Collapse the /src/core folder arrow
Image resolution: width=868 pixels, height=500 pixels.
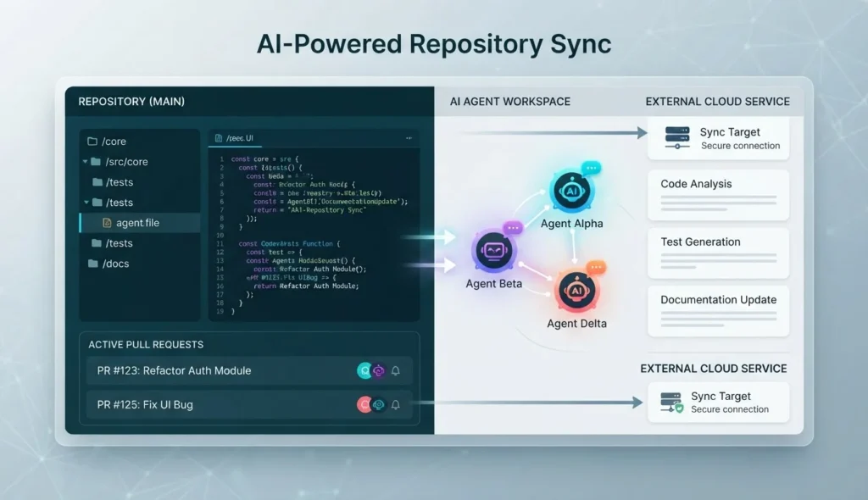pyautogui.click(x=86, y=162)
